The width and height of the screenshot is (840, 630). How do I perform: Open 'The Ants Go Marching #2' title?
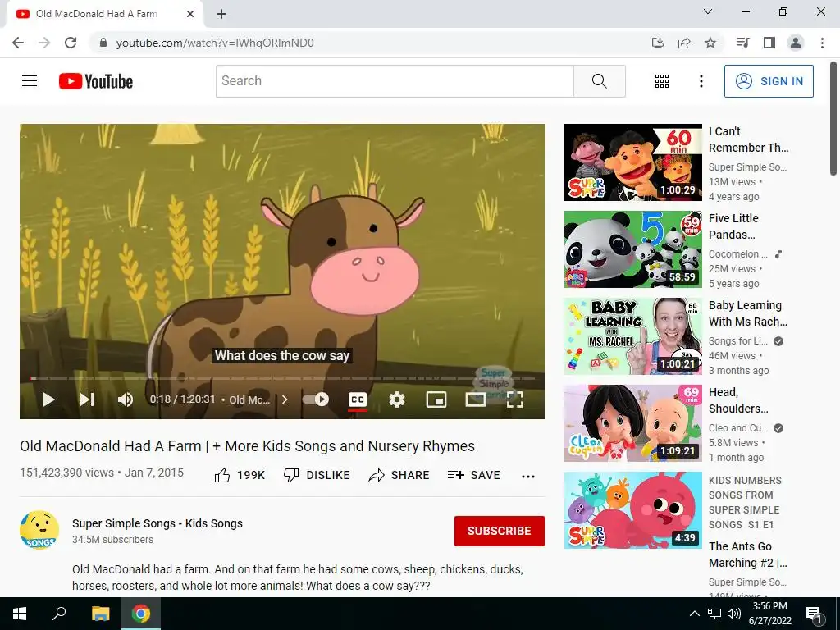(748, 555)
